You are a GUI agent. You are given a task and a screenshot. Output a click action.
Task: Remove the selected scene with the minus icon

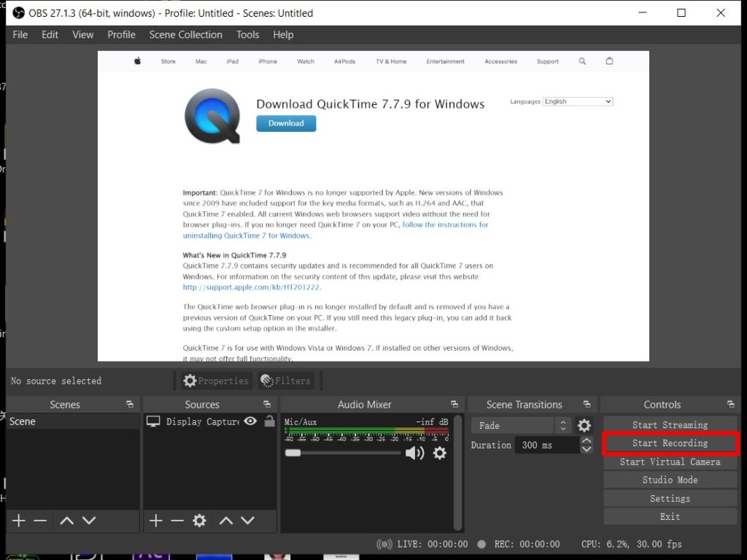click(40, 521)
